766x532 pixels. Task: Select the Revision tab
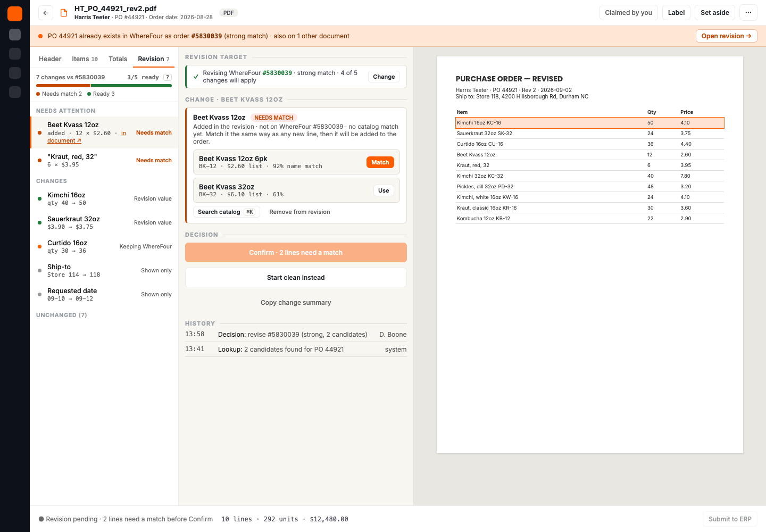pos(154,59)
